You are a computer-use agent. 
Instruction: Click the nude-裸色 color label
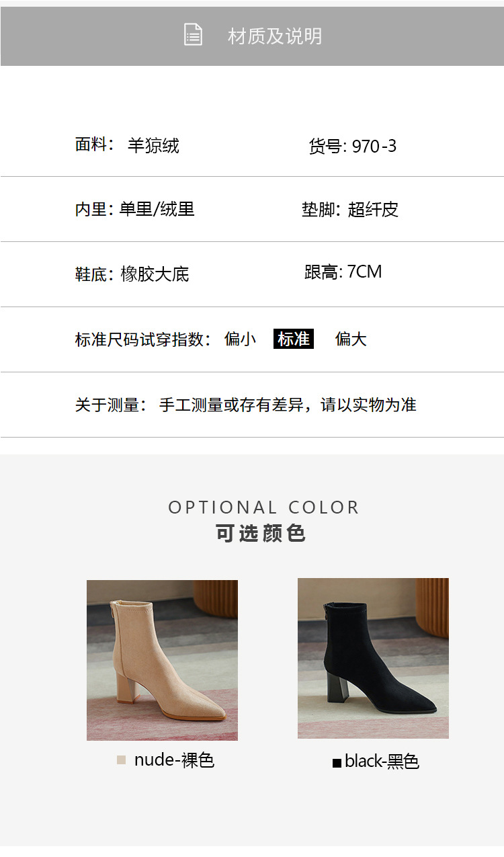(174, 760)
